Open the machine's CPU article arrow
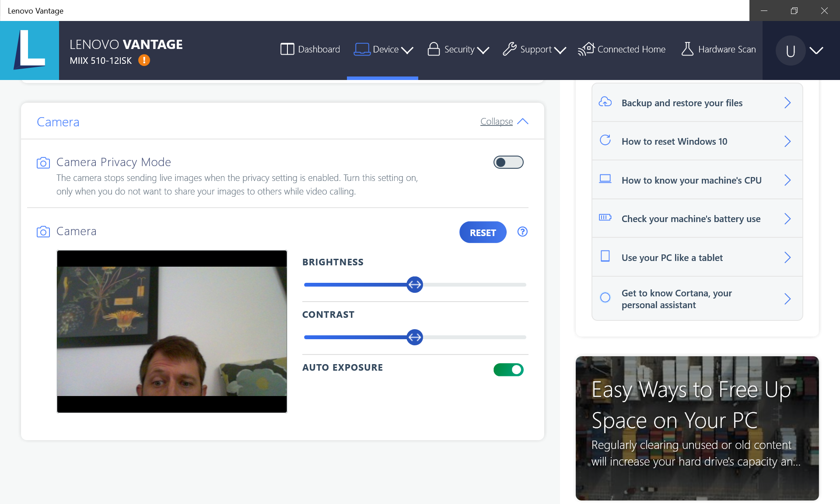840x504 pixels. coord(787,180)
